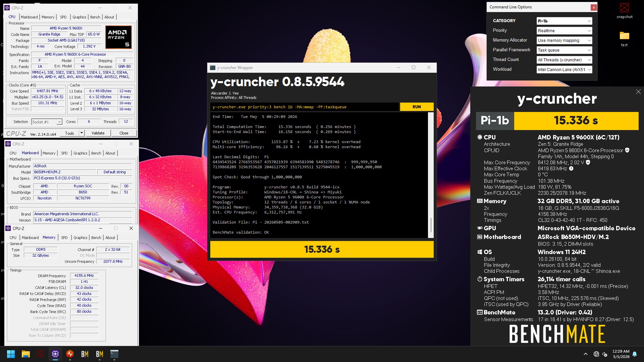Click second BenchMate taskbar icon

click(x=100, y=354)
